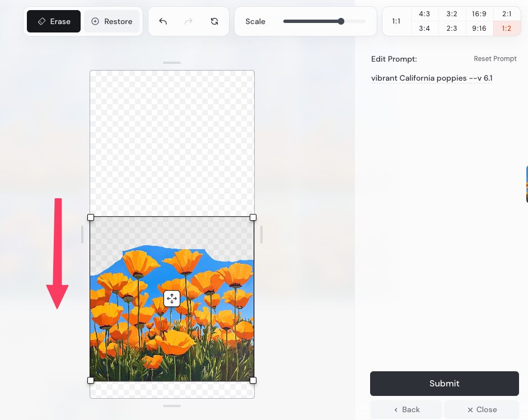Click the move handle icon on image
Screen dimensions: 528x420
point(172,298)
